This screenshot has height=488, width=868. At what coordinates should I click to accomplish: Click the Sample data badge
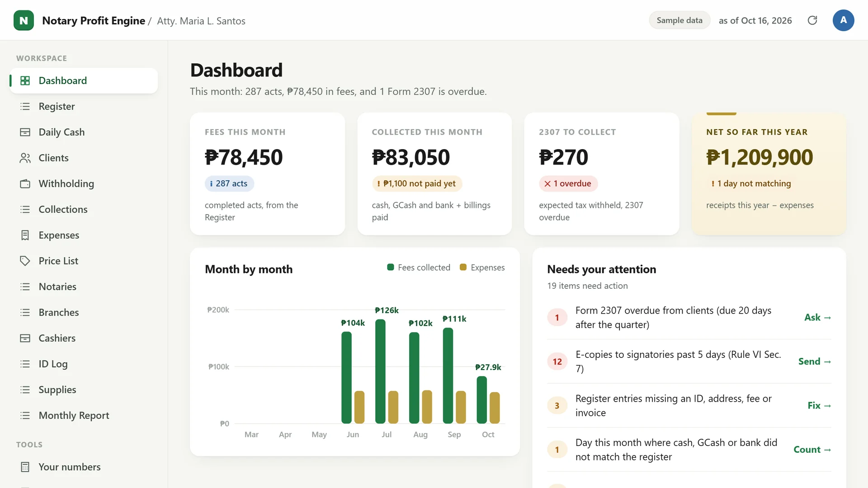pos(679,20)
